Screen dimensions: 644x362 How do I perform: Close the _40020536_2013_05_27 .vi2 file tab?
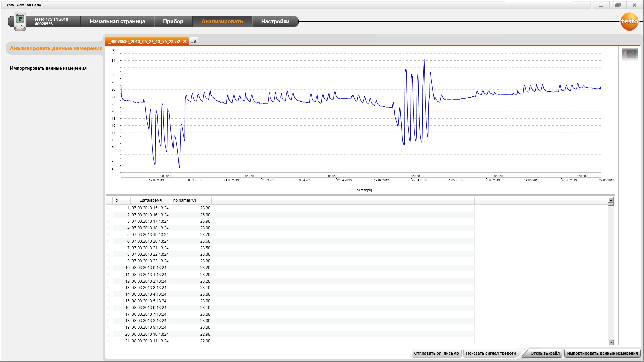click(185, 41)
